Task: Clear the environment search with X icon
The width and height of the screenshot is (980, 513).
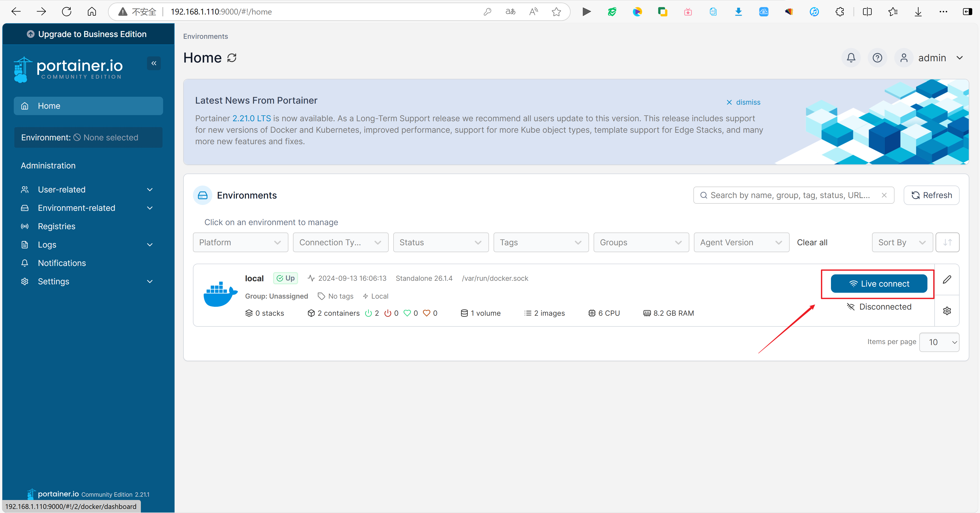Action: [884, 195]
